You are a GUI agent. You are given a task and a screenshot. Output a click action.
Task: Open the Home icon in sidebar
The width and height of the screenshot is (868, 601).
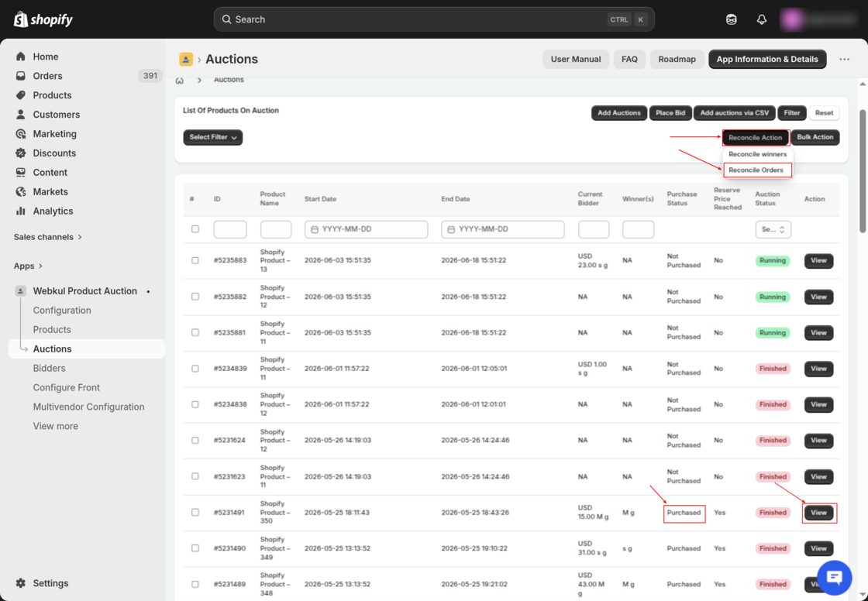click(x=21, y=57)
